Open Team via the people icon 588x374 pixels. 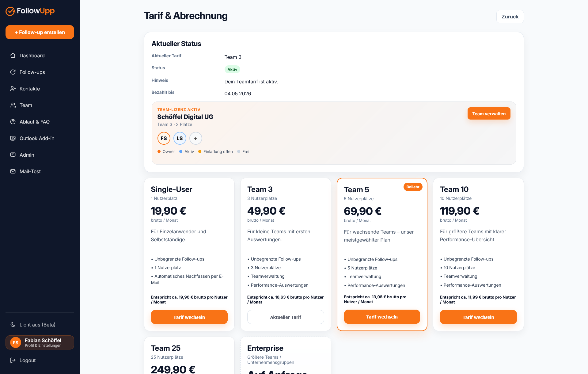(13, 105)
